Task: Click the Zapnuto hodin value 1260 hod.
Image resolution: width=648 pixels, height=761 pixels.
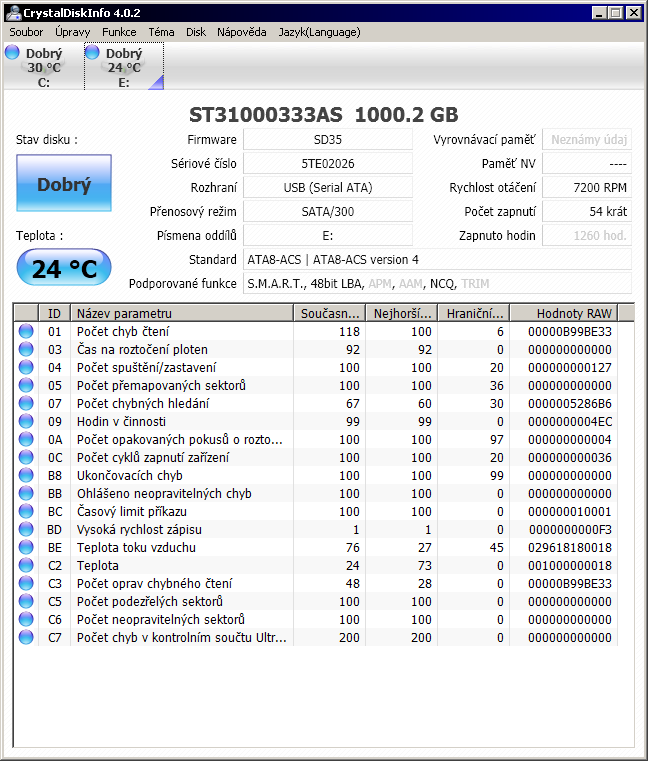Action: click(x=587, y=235)
